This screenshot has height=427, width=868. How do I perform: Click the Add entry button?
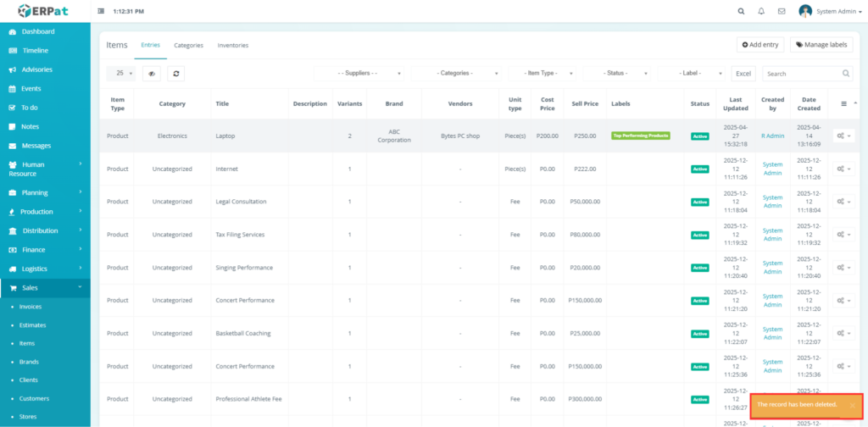(x=759, y=45)
